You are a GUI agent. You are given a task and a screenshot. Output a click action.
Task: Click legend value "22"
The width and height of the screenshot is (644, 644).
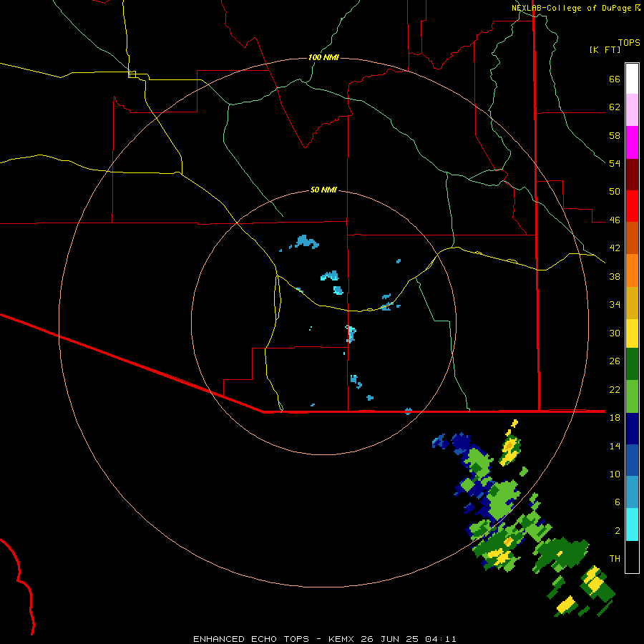point(615,389)
